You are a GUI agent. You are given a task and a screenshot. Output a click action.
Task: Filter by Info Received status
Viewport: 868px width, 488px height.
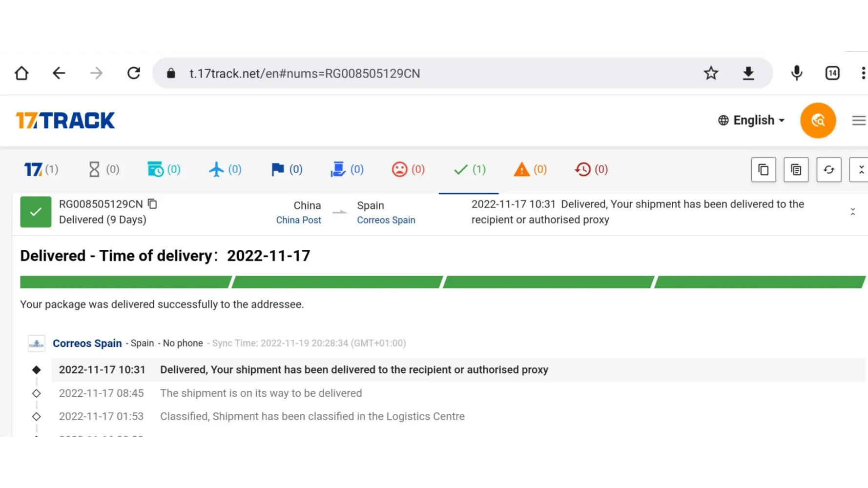click(x=164, y=169)
